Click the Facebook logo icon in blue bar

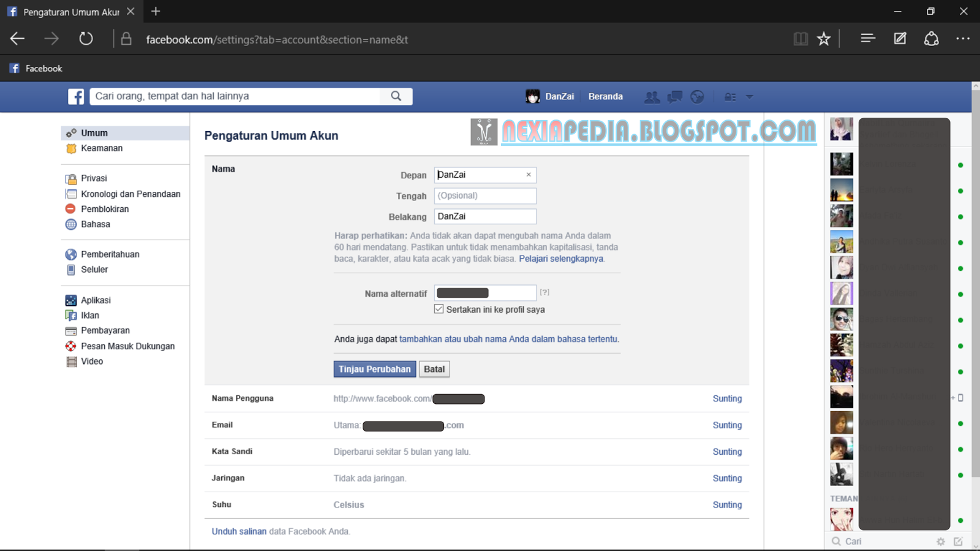[x=76, y=96]
